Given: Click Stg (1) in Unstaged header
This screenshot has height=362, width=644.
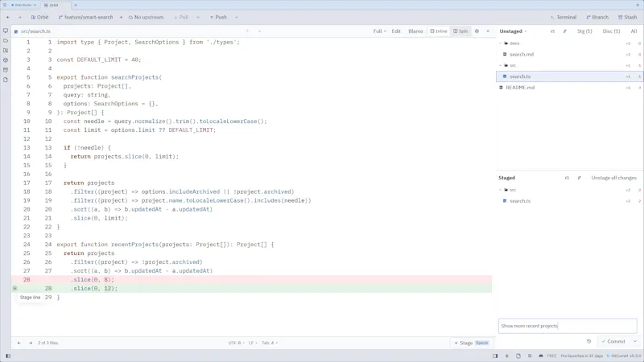Looking at the screenshot, I should (x=584, y=31).
